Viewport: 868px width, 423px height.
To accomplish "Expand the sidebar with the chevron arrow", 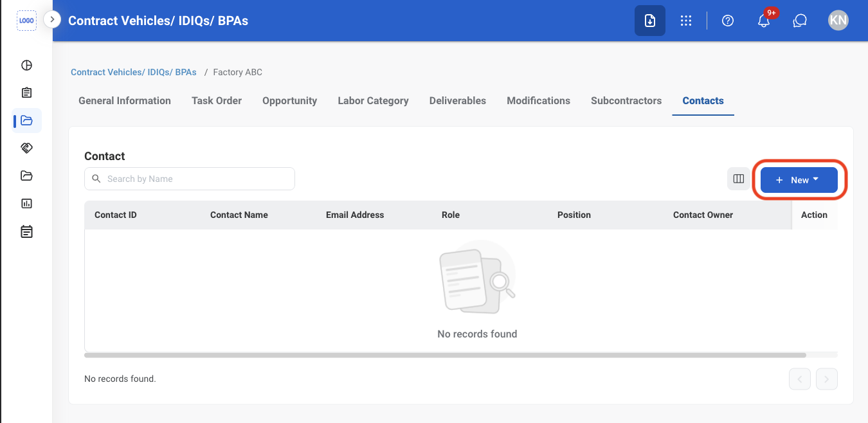I will pos(52,20).
